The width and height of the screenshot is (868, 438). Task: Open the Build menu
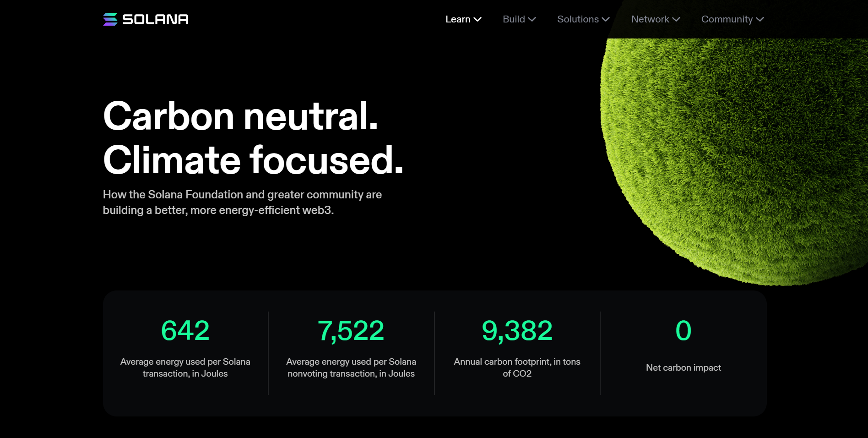pyautogui.click(x=519, y=19)
